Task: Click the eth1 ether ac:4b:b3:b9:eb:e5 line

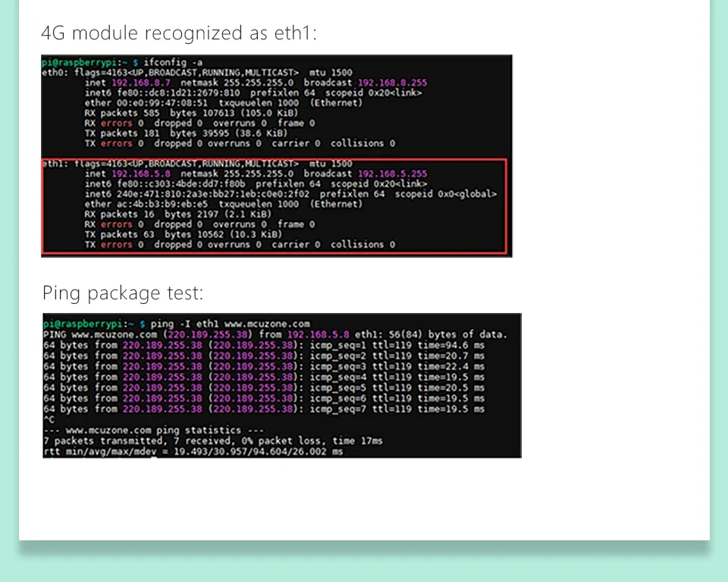Action: [x=223, y=205]
